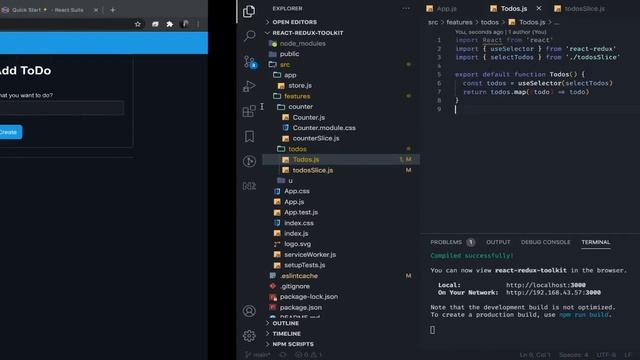Viewport: 640px width, 360px height.
Task: Open the Manage gear icon
Action: [249, 336]
